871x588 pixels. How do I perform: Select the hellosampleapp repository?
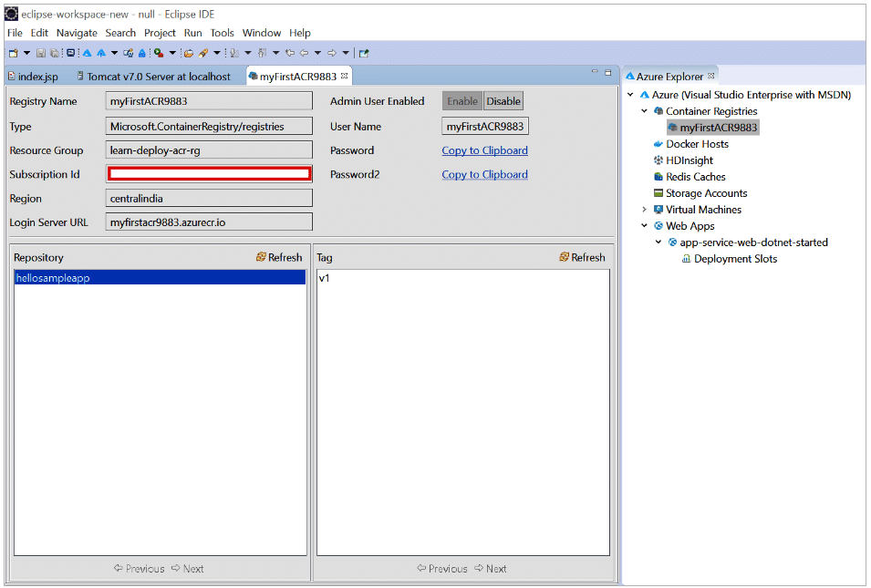tap(53, 278)
